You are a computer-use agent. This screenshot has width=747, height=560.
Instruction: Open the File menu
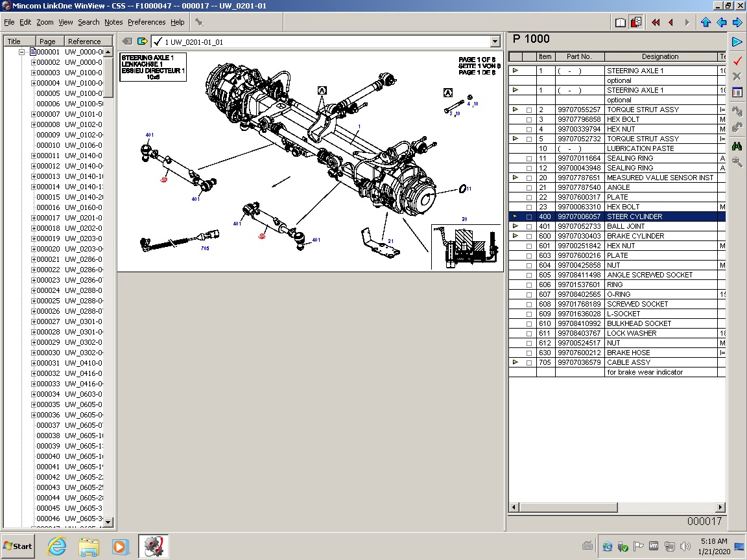(9, 22)
